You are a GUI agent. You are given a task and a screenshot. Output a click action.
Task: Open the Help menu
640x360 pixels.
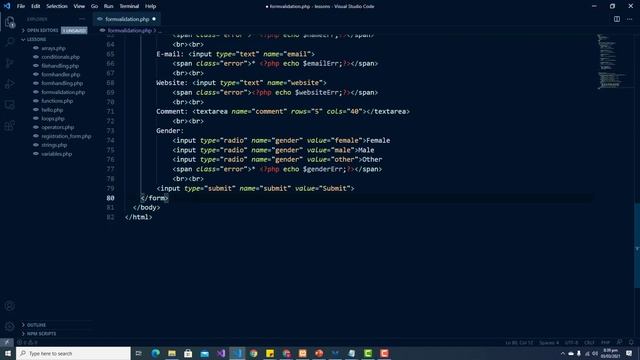click(x=150, y=6)
